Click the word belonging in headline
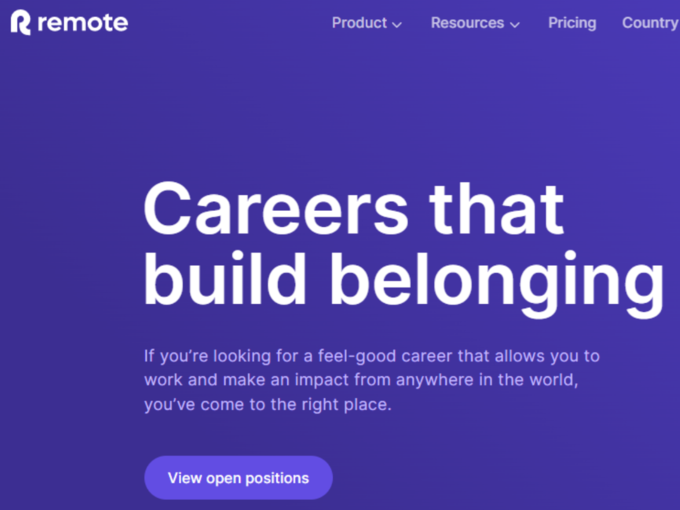This screenshot has height=510, width=680. (497, 284)
